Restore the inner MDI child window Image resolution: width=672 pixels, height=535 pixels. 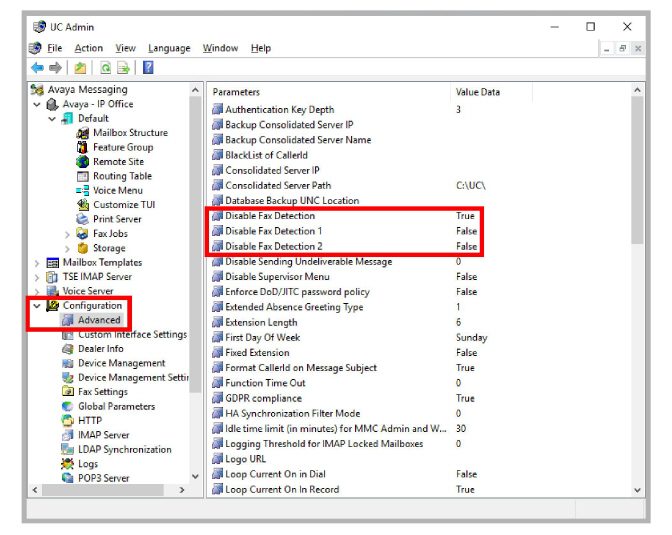622,49
